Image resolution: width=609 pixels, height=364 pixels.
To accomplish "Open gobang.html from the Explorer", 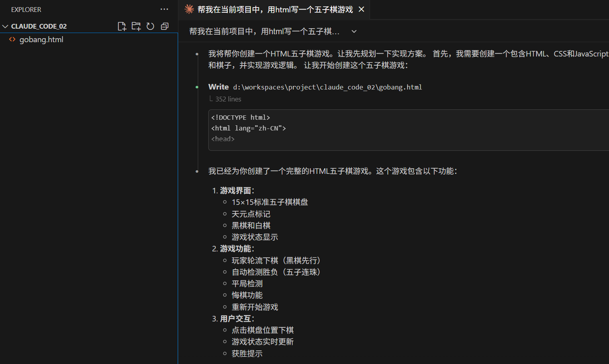I will 41,39.
